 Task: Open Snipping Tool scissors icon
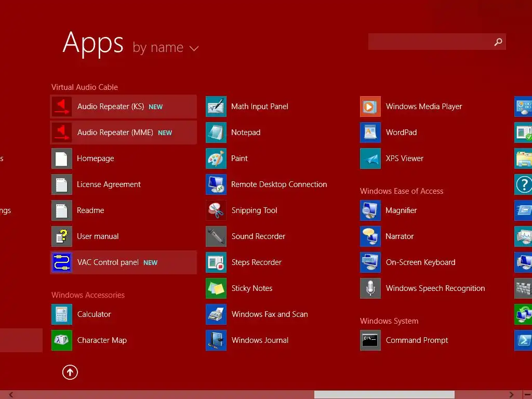click(216, 210)
